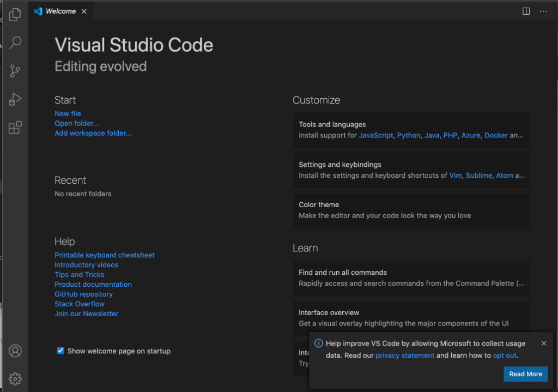Viewport: 558px width, 392px height.
Task: Click the Open folder link
Action: 77,123
